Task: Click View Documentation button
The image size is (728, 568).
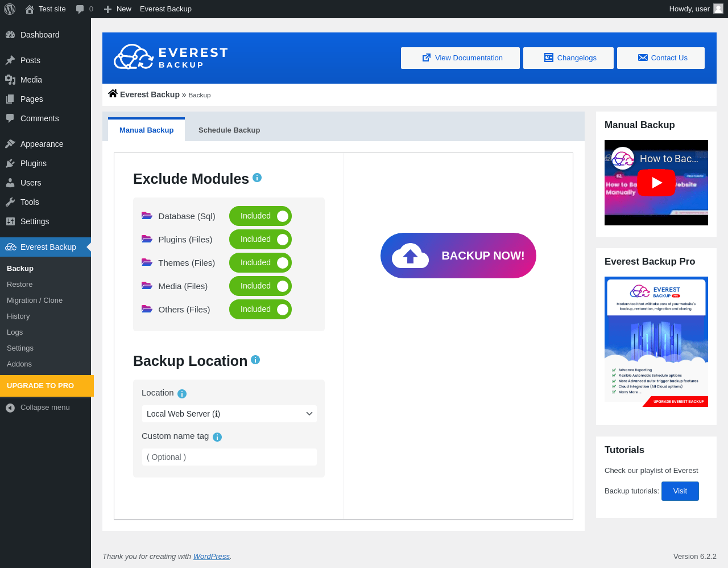Action: [x=460, y=58]
